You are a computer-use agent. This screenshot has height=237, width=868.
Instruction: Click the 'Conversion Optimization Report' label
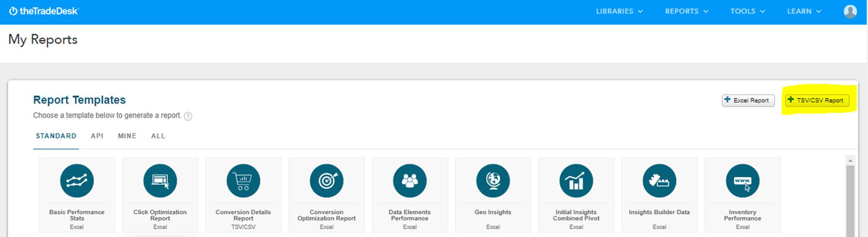(x=326, y=215)
